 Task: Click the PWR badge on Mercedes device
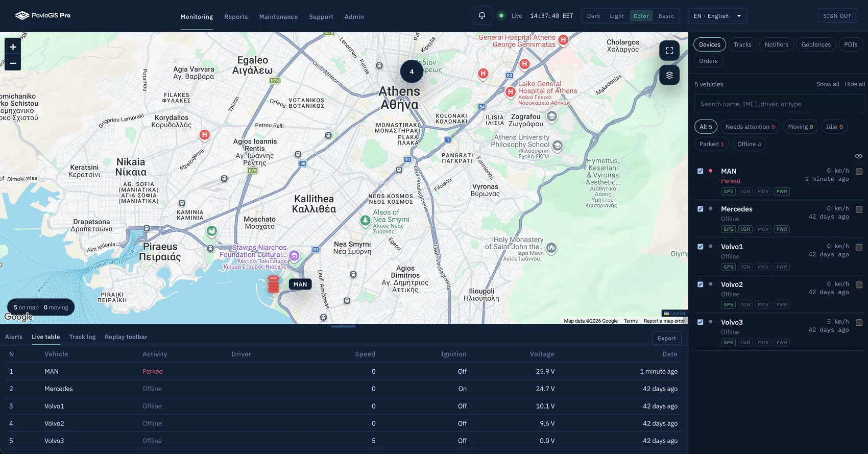pos(782,229)
